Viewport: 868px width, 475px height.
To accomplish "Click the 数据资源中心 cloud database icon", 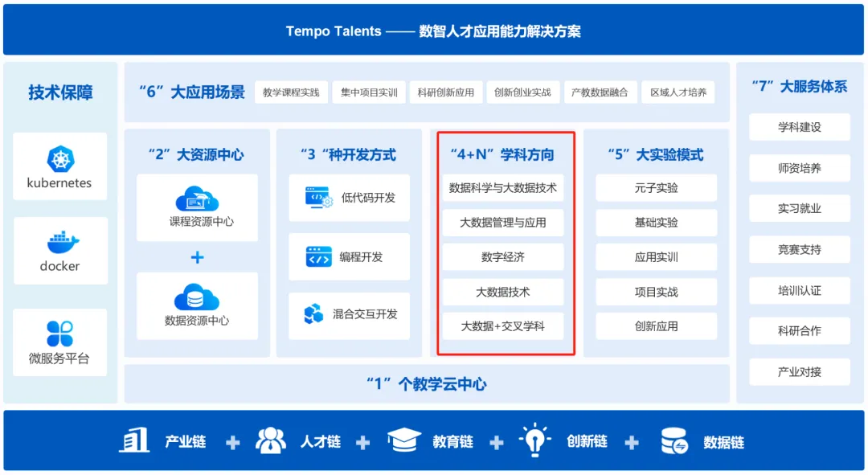I will pyautogui.click(x=197, y=297).
